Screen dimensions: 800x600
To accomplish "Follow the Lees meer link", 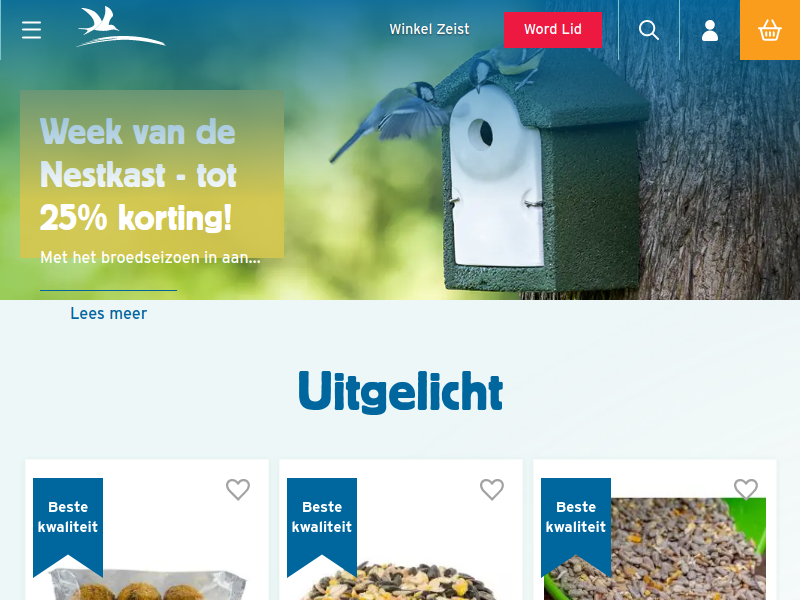I will point(109,313).
